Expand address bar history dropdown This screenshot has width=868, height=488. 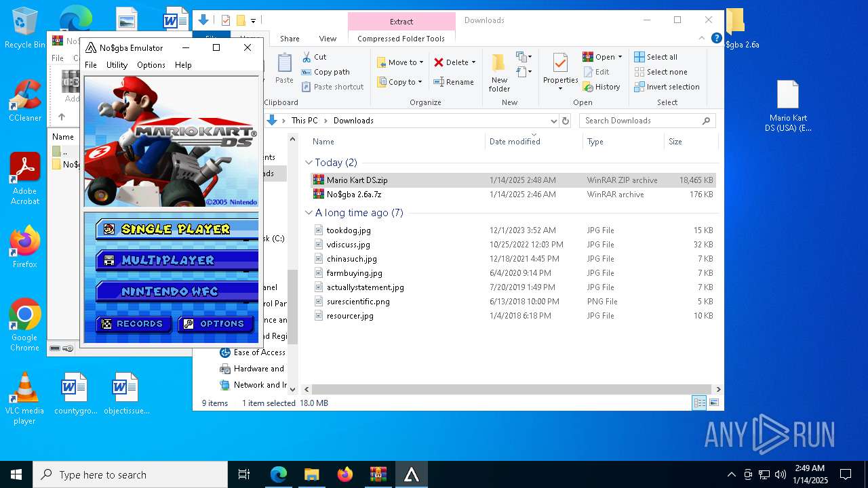[553, 121]
